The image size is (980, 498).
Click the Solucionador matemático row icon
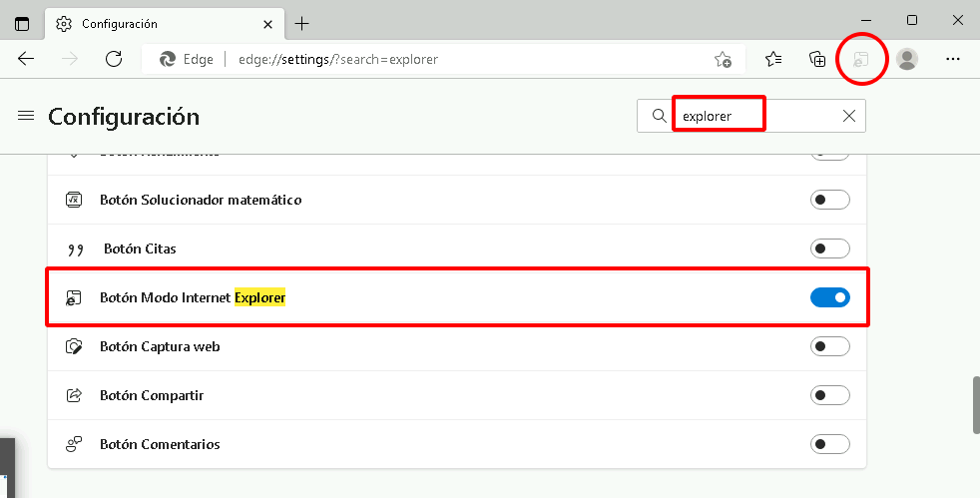coord(74,200)
